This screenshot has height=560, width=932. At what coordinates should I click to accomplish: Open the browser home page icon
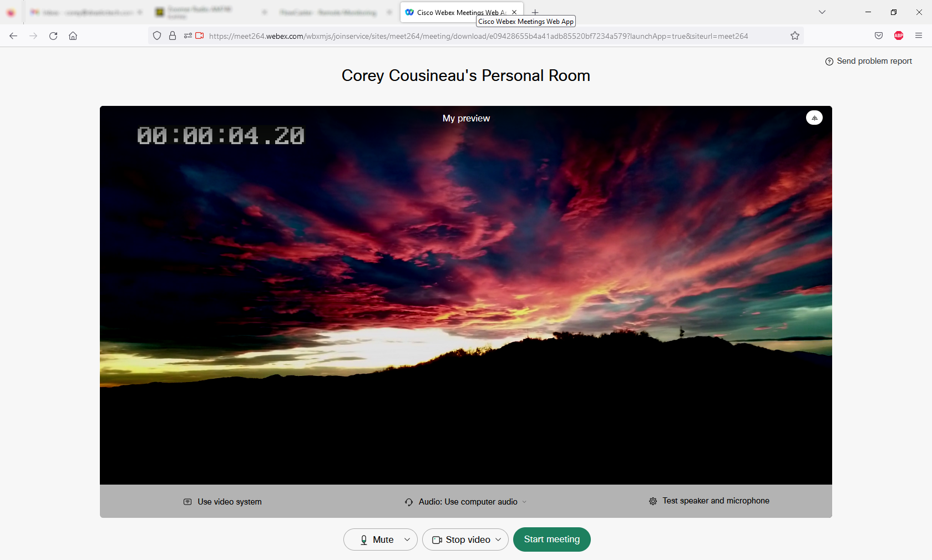tap(73, 36)
